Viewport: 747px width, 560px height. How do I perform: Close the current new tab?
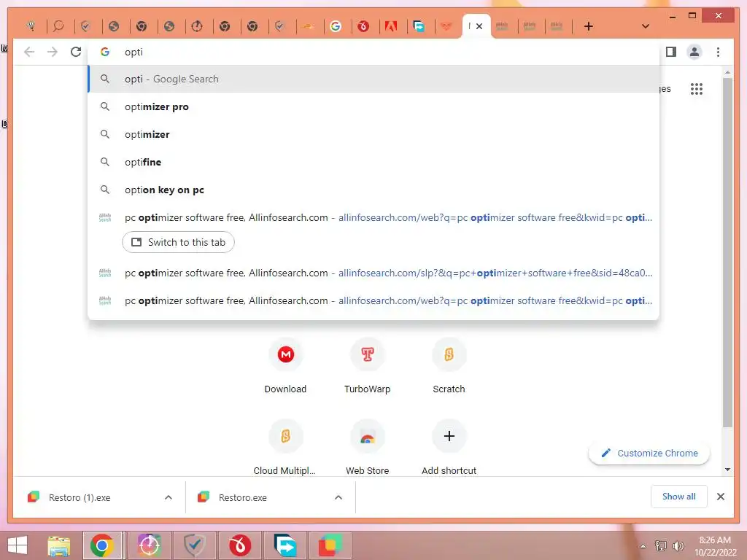[x=479, y=26]
